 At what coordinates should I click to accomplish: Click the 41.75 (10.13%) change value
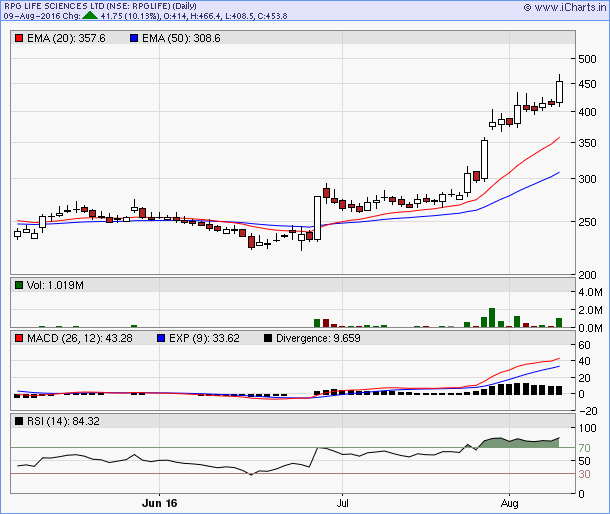pyautogui.click(x=130, y=16)
